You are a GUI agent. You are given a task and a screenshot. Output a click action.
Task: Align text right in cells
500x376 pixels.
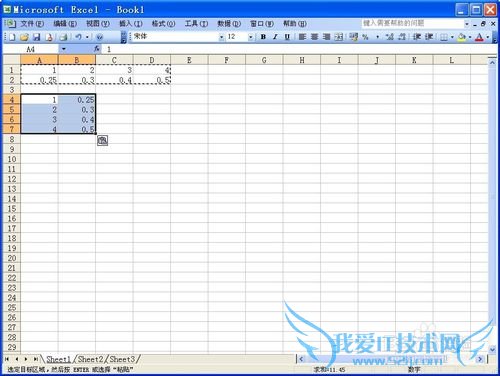326,37
